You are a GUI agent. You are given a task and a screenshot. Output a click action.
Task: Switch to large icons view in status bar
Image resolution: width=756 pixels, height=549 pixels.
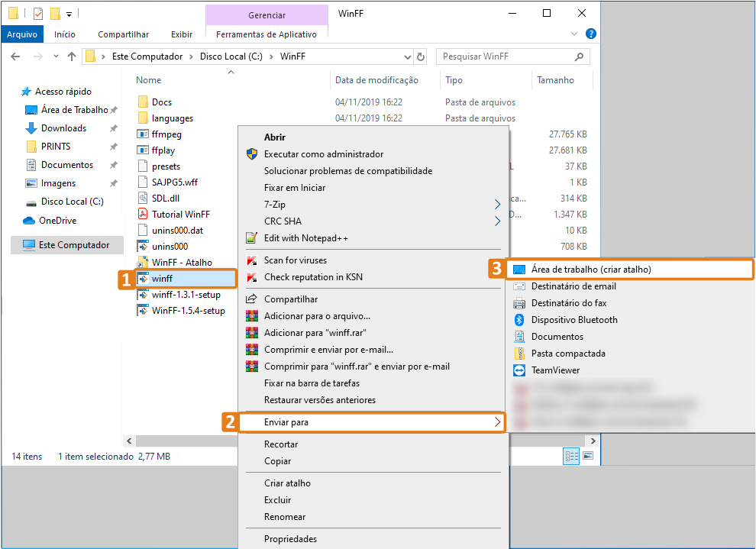(588, 456)
